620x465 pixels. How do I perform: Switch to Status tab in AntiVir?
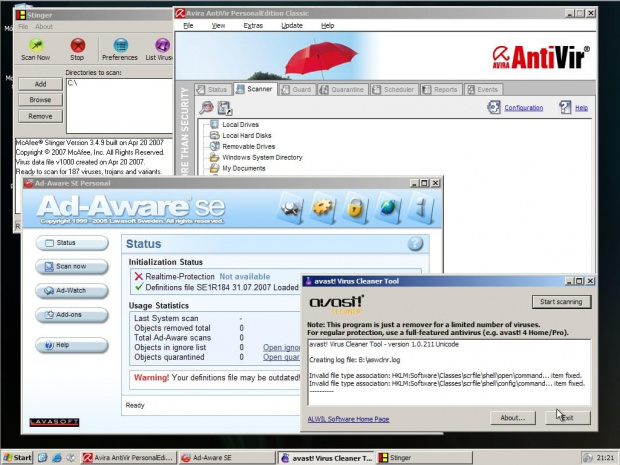pos(212,89)
